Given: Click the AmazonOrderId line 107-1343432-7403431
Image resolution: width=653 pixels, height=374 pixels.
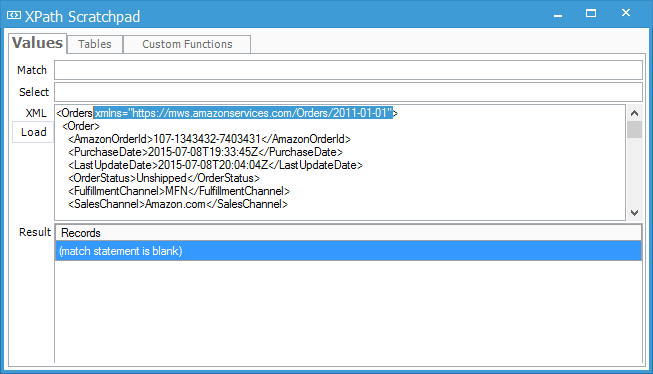Looking at the screenshot, I should (209, 139).
